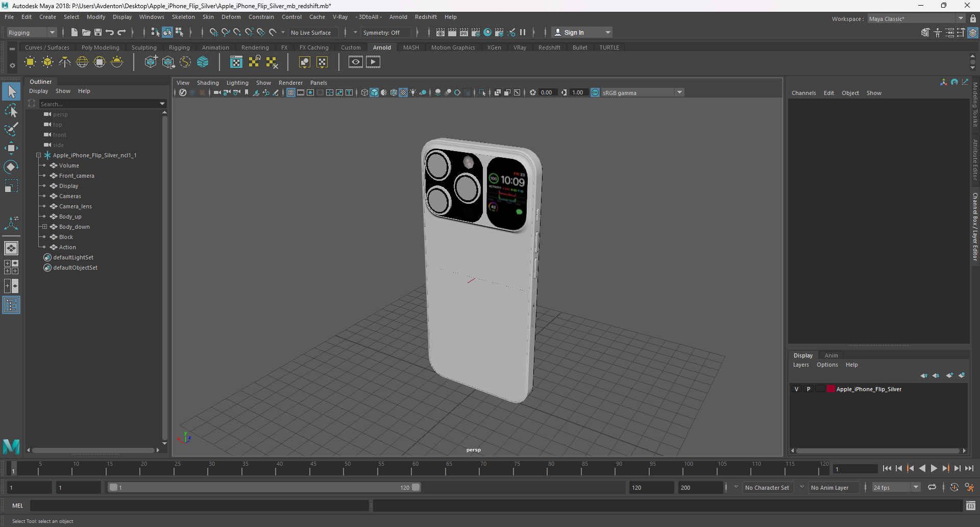Switch to the Poly Modeling shelf tab
This screenshot has height=527, width=980.
(x=100, y=47)
